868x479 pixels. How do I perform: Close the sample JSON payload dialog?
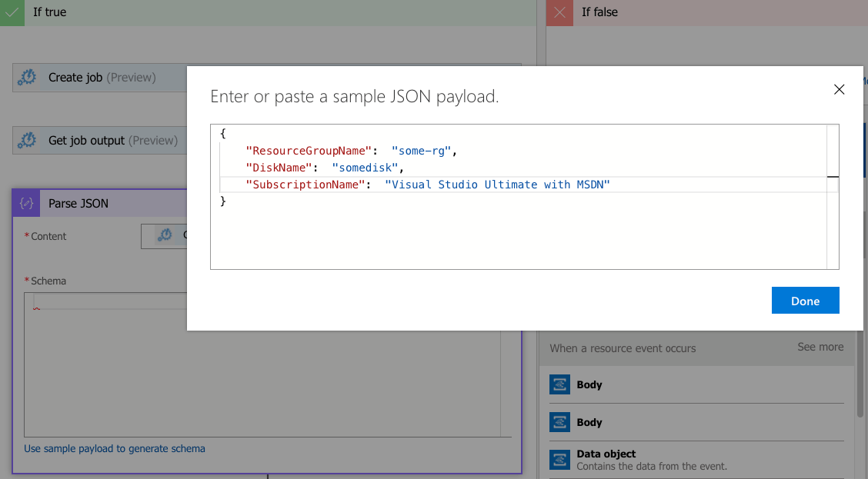[839, 89]
